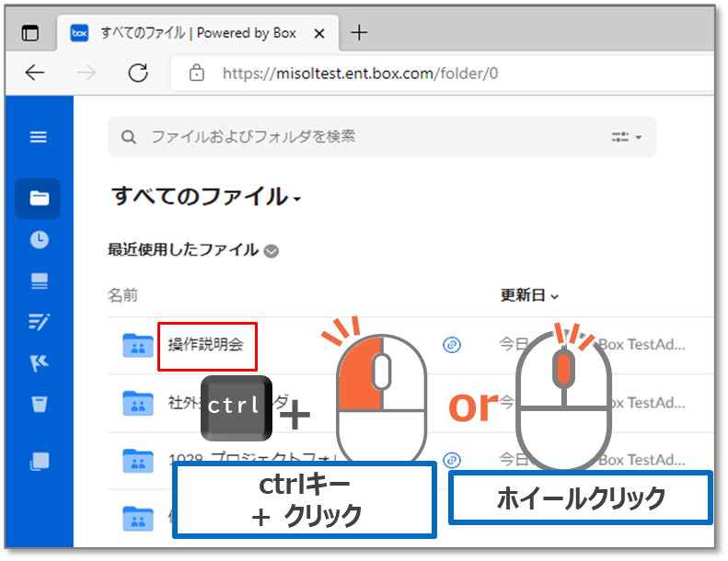The height and width of the screenshot is (561, 728).
Task: Click the Collections icon at sidebar bottom
Action: (x=39, y=461)
